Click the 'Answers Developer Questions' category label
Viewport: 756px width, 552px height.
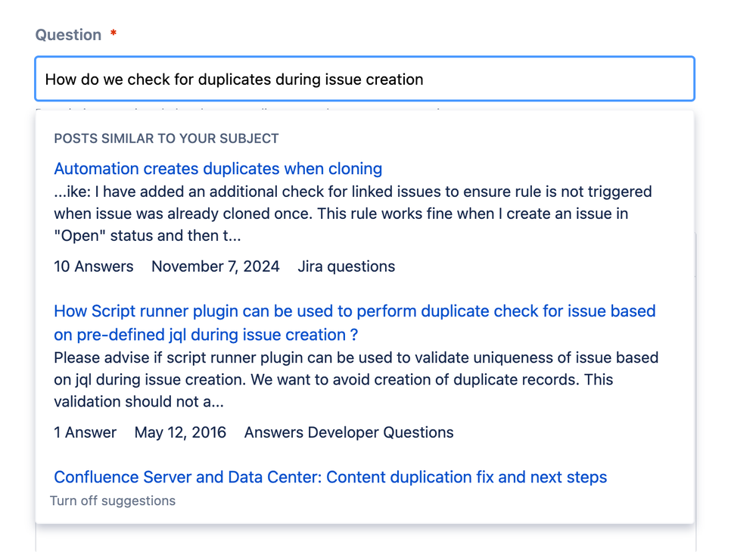[x=349, y=432]
